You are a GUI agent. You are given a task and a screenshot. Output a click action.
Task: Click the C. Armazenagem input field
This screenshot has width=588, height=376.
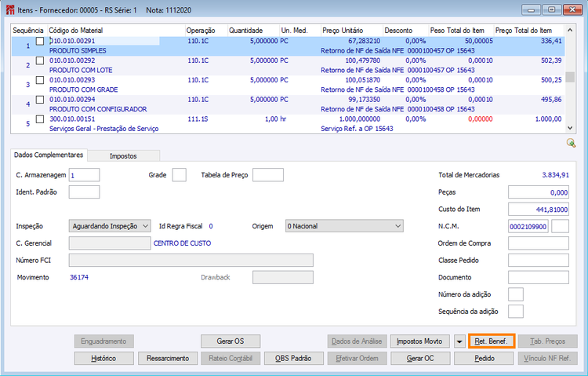click(85, 175)
